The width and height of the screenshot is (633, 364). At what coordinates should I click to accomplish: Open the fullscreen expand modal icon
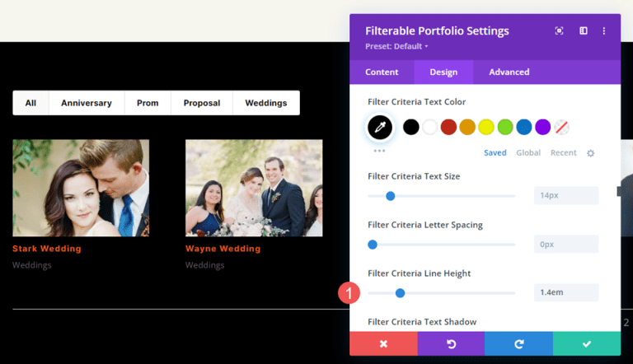560,31
